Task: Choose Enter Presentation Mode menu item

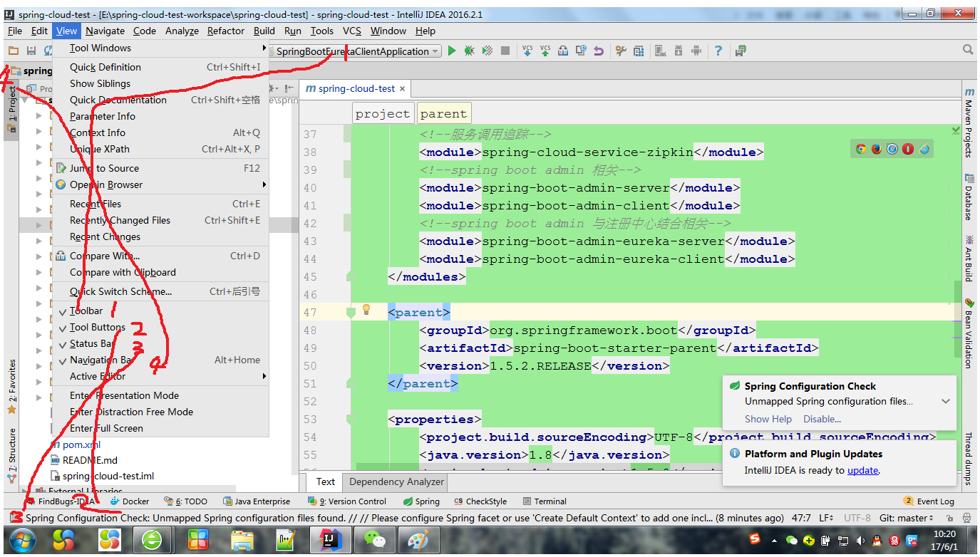Action: coord(160,395)
